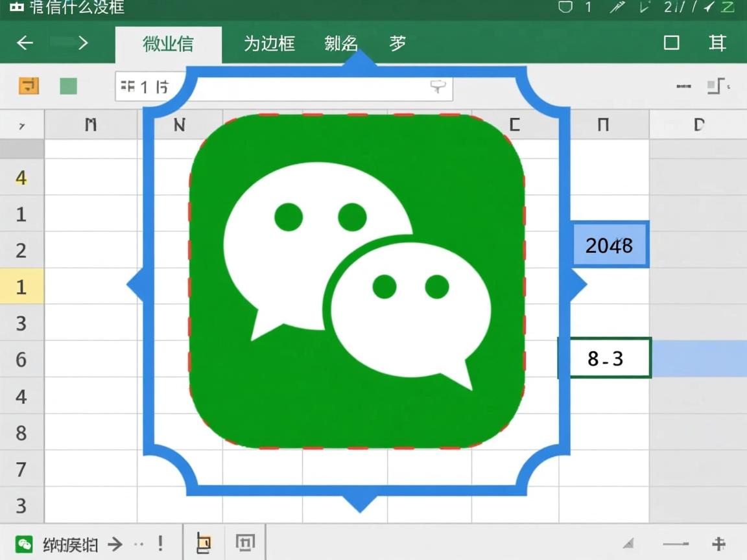Click the exclamation warning icon in bottom bar

(x=160, y=543)
